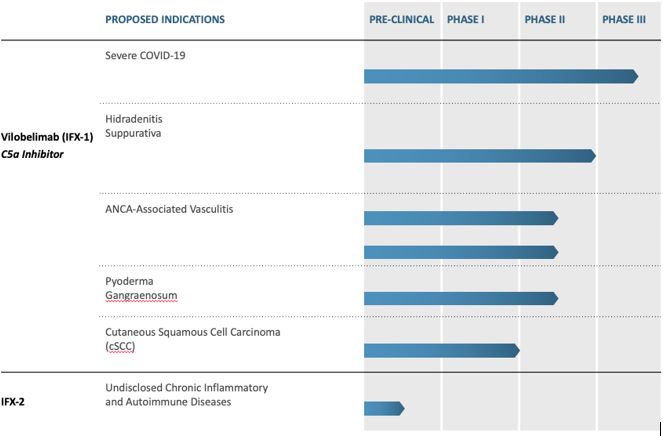Image resolution: width=663 pixels, height=436 pixels.
Task: Click the Severe COVID-19 indication label
Action: click(x=146, y=55)
